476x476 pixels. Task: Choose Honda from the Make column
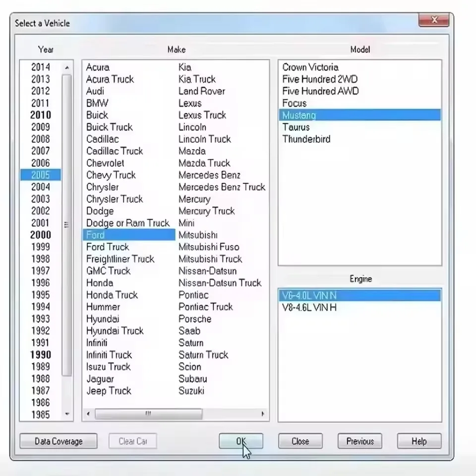pos(99,283)
